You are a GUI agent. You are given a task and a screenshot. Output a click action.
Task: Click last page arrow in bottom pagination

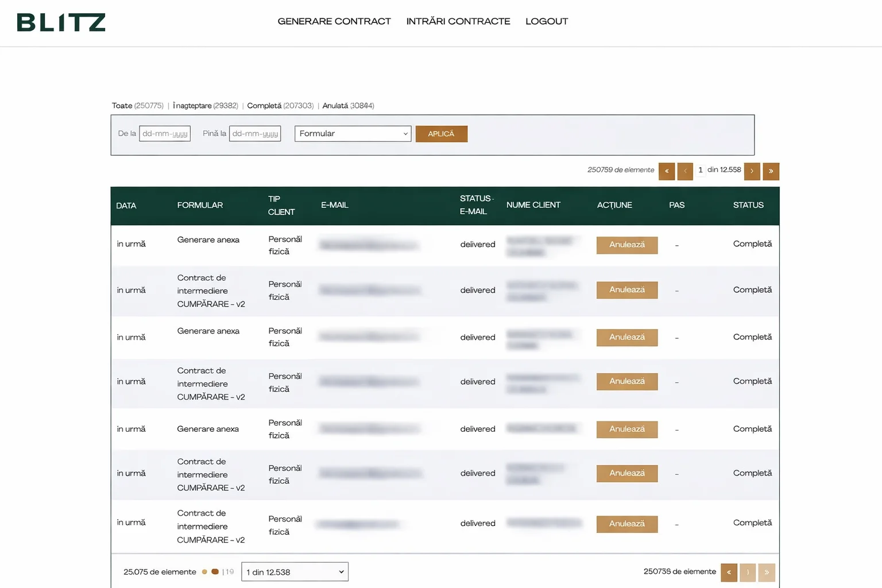pyautogui.click(x=767, y=572)
